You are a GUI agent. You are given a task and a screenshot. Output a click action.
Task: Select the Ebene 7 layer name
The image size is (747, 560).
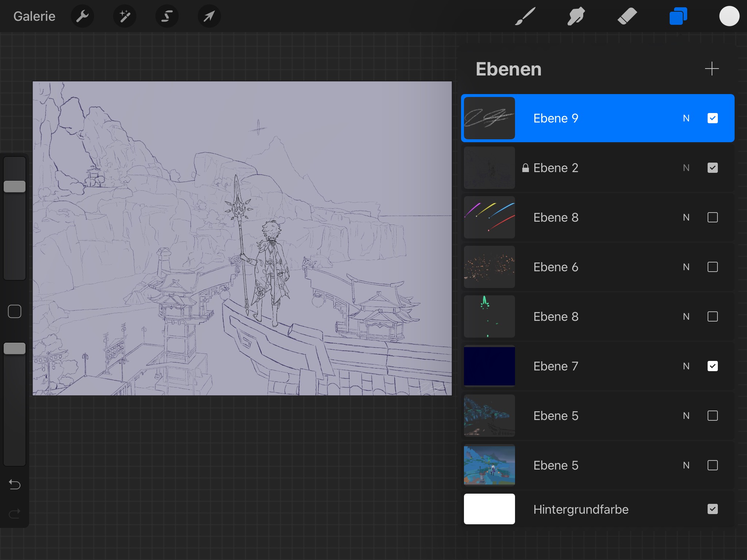click(556, 366)
